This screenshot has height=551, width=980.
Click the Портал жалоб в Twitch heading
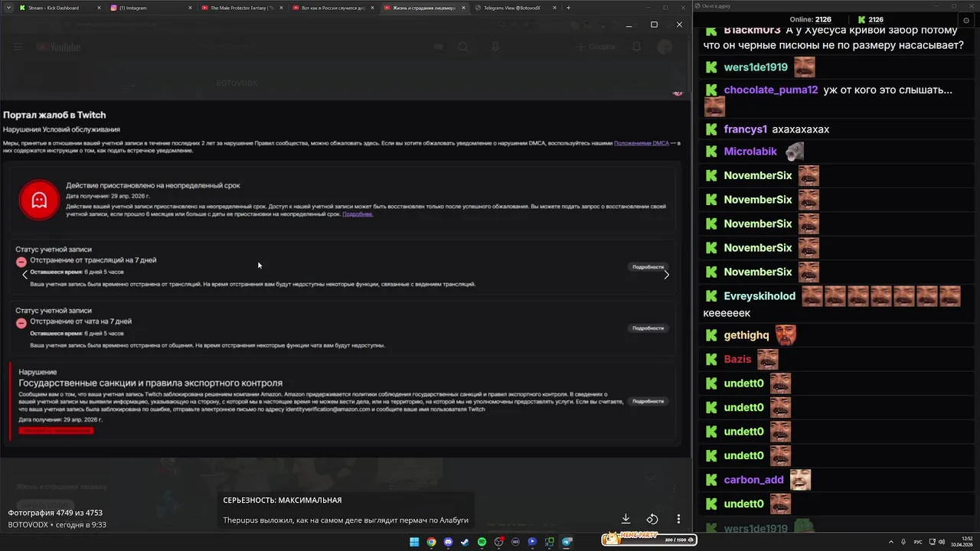pyautogui.click(x=54, y=115)
